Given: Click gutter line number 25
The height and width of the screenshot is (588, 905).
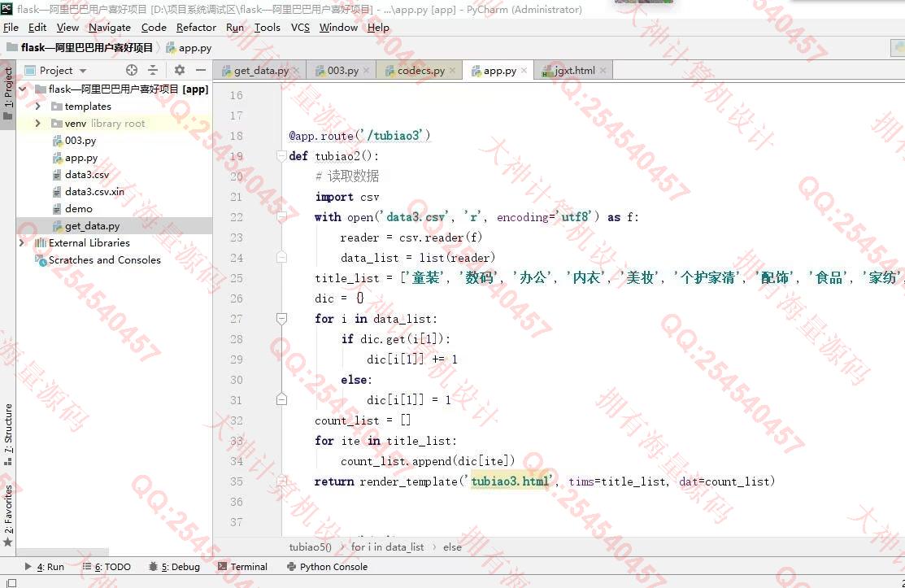Looking at the screenshot, I should (x=237, y=278).
